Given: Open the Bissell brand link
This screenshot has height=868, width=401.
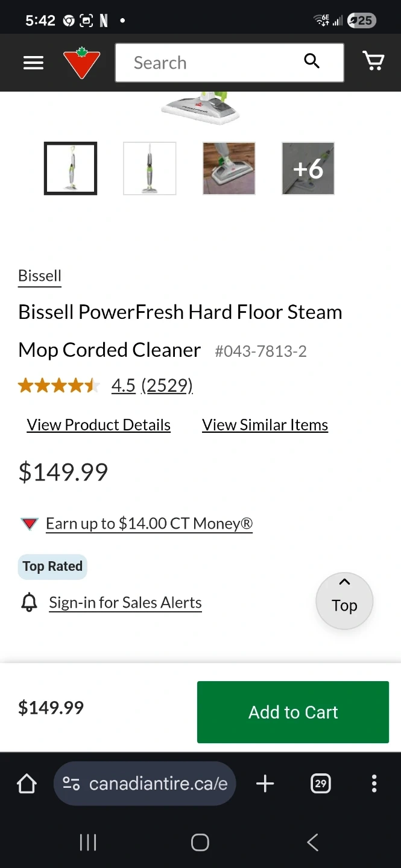Looking at the screenshot, I should coord(40,276).
